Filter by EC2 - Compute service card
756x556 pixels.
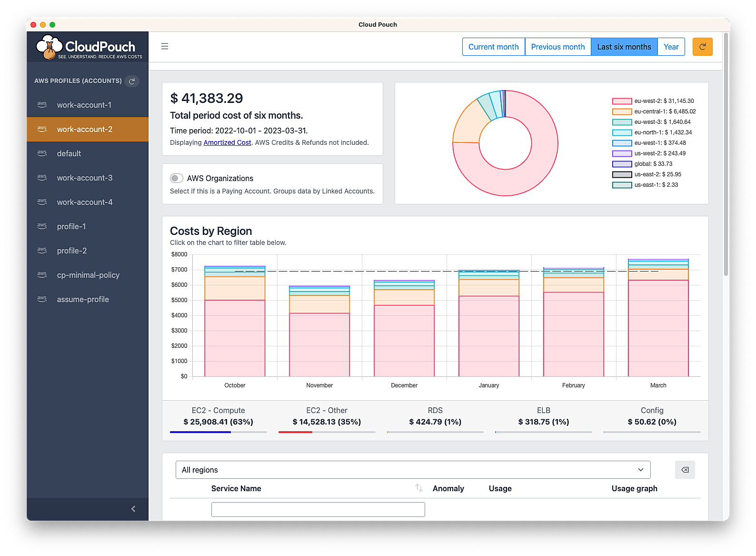pos(218,419)
